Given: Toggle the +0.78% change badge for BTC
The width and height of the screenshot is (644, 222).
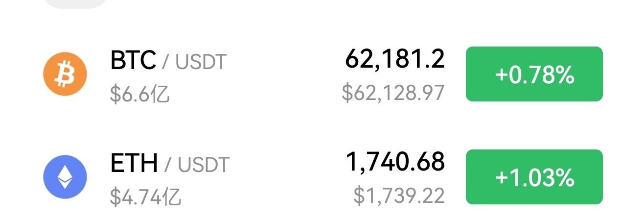Looking at the screenshot, I should (534, 74).
